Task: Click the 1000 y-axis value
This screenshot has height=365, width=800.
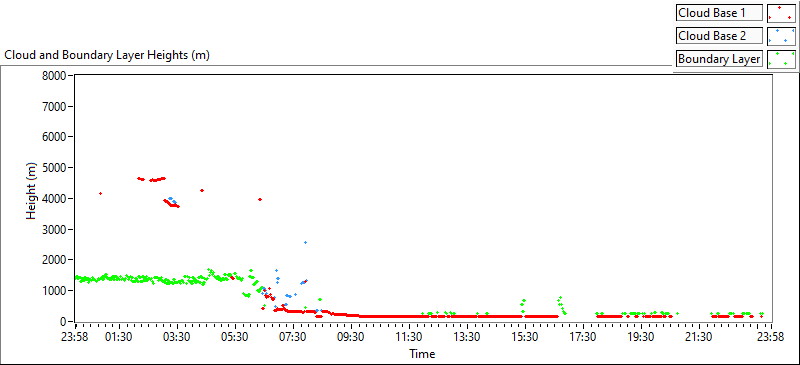Action: click(x=53, y=291)
